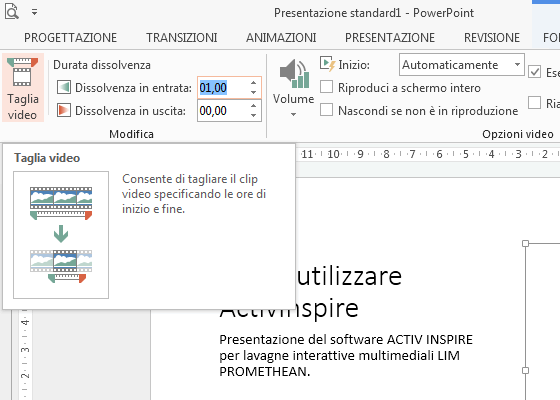Expand the Volume dropdown arrow

pyautogui.click(x=294, y=114)
